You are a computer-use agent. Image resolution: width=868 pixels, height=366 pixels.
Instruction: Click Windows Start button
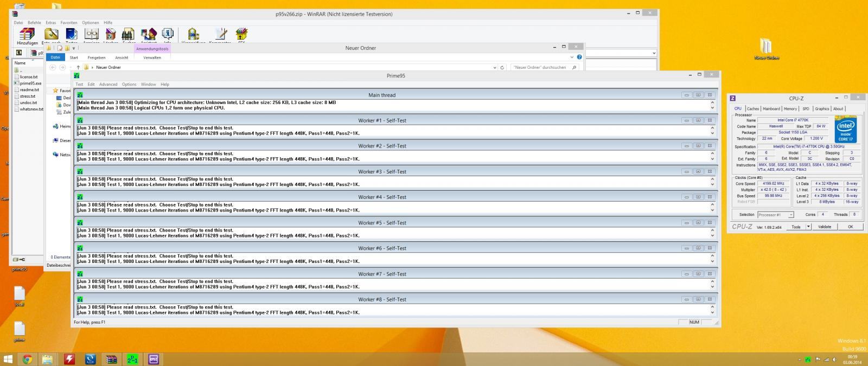(x=8, y=359)
